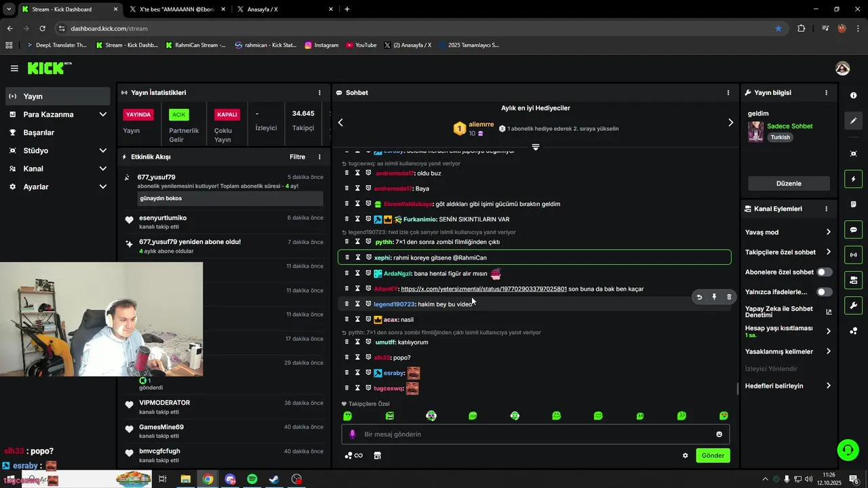Click the notes document icon in the right rail
This screenshot has width=868, height=488.
[853, 204]
